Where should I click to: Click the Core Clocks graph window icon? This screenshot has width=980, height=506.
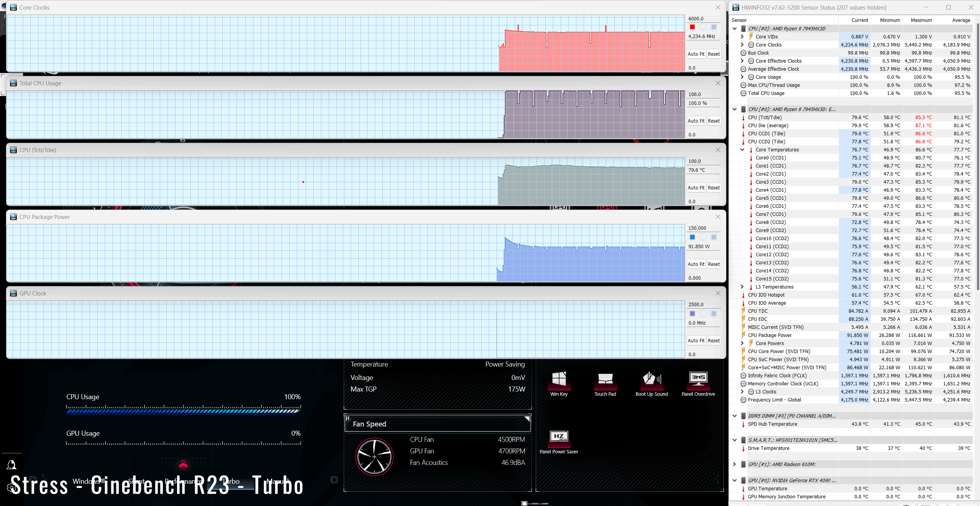pos(13,7)
